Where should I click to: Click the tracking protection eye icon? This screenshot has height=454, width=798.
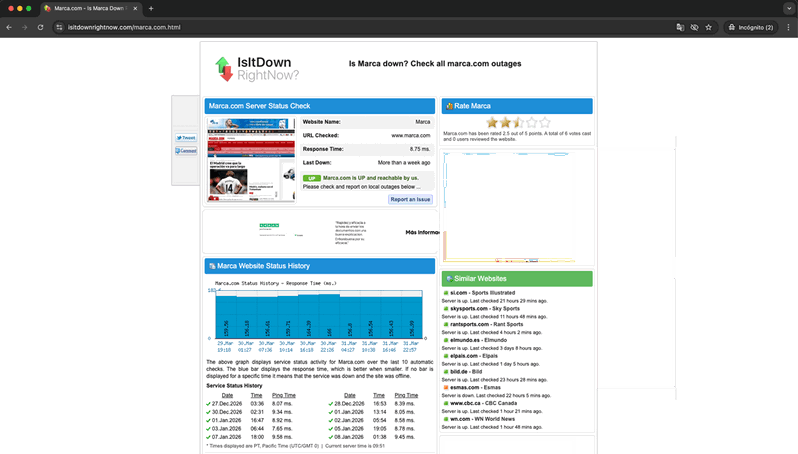(694, 27)
